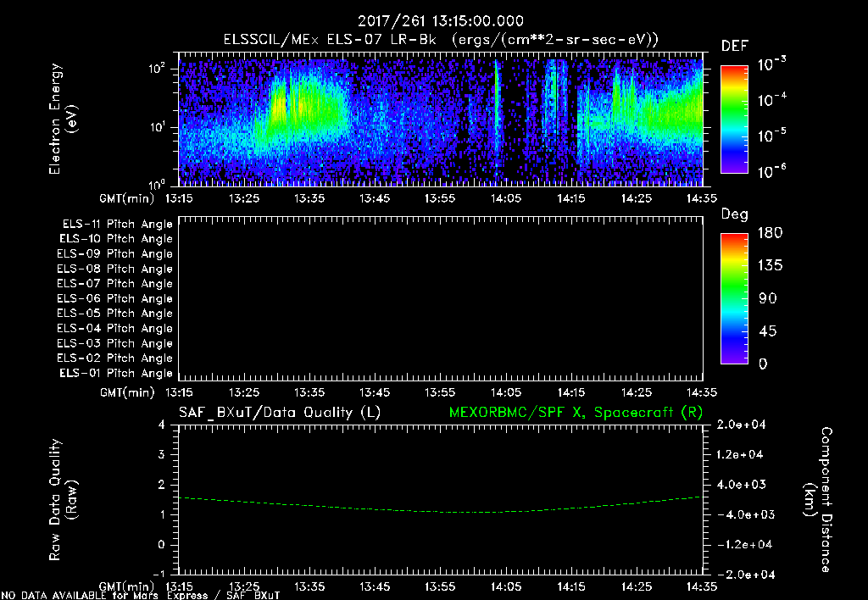Click the 'DEF' colorbar heading
This screenshot has width=868, height=600.
pos(735,47)
